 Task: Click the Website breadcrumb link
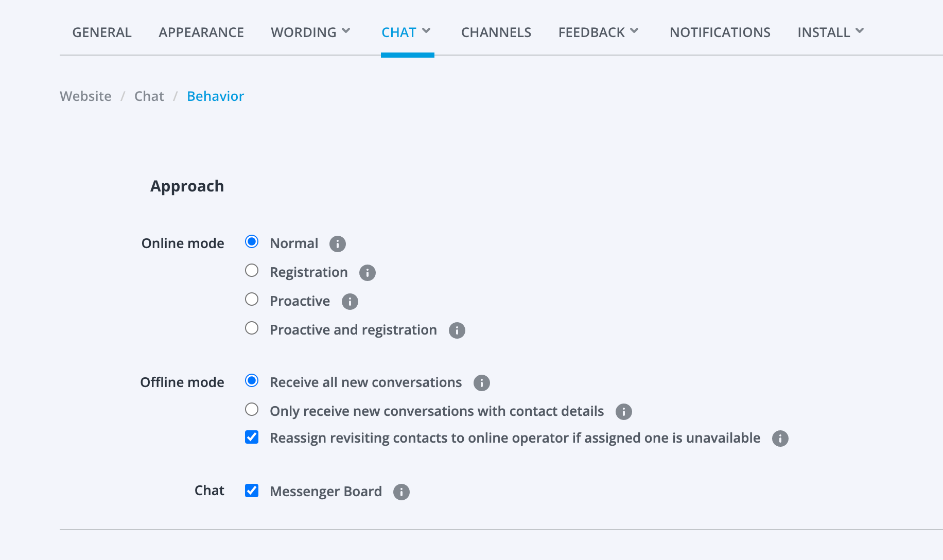[x=85, y=96]
